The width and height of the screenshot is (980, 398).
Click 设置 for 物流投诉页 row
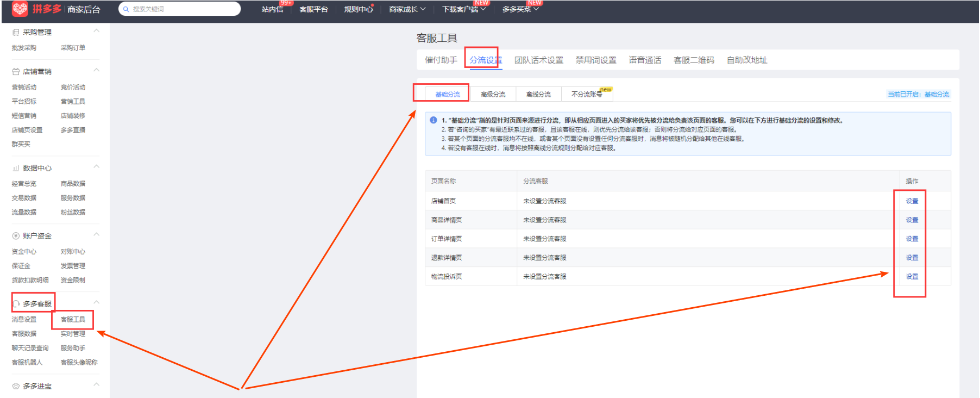[x=912, y=277]
